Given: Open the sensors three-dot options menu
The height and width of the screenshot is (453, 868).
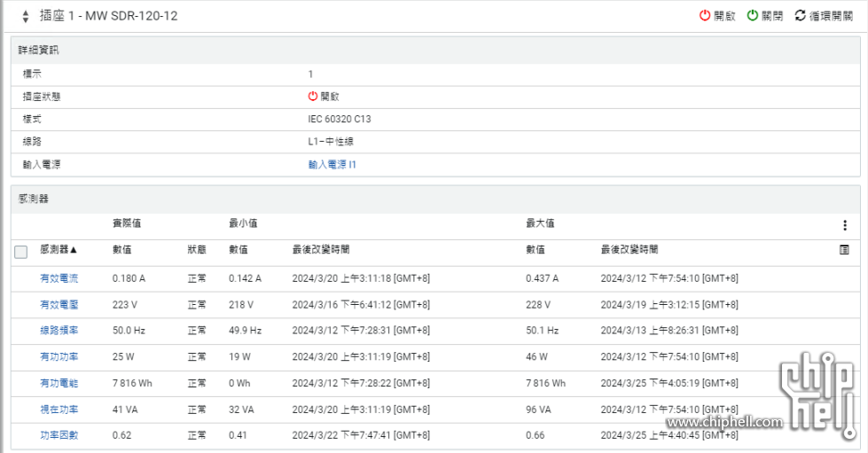Looking at the screenshot, I should pos(845,225).
